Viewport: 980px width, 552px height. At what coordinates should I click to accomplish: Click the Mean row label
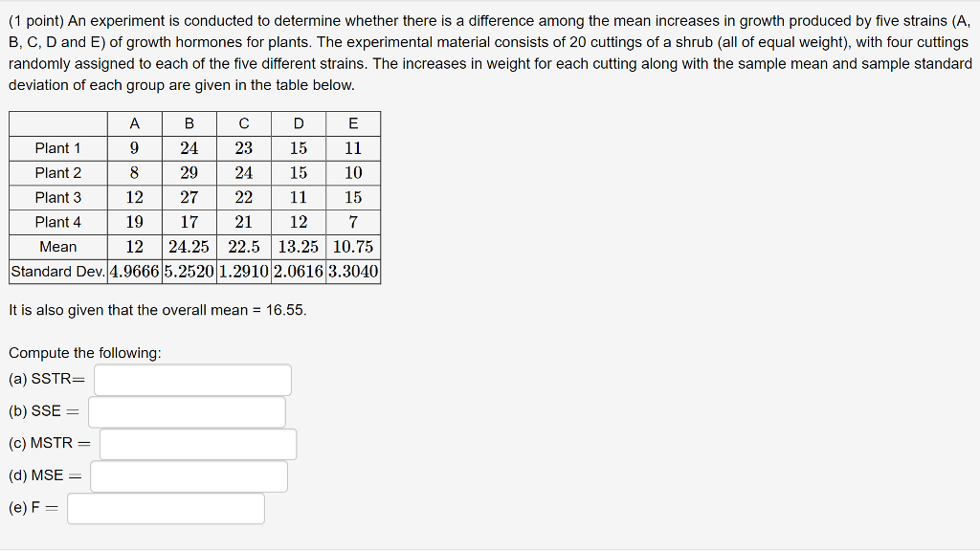tap(56, 246)
